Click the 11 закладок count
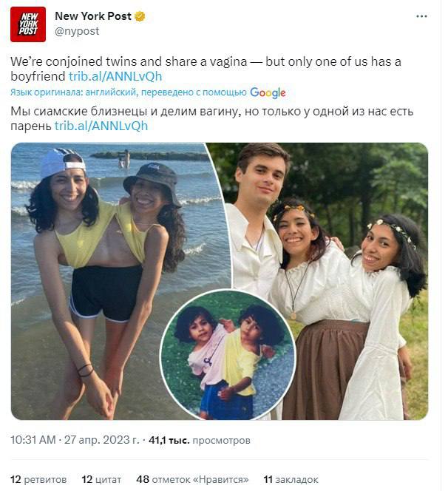448x491 pixels. (x=291, y=479)
